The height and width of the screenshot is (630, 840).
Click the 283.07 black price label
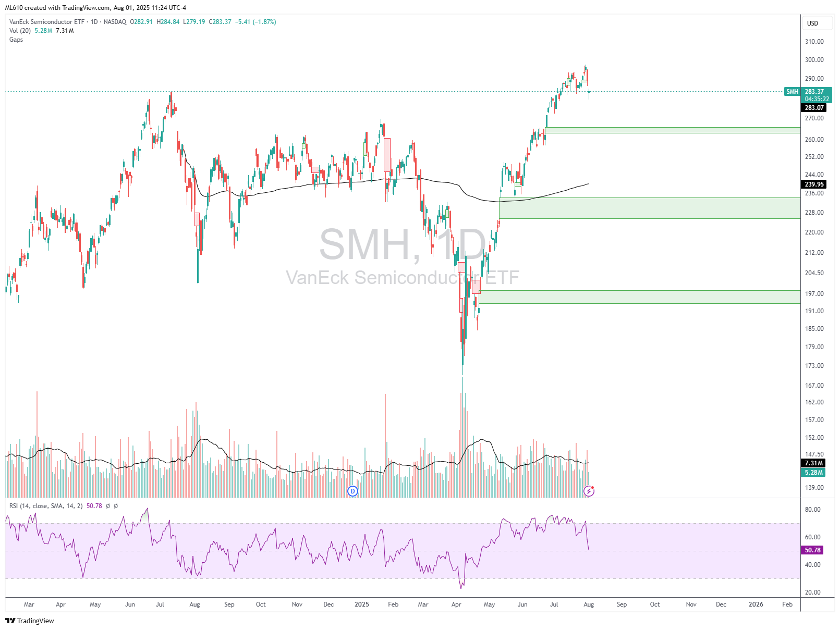coord(814,108)
